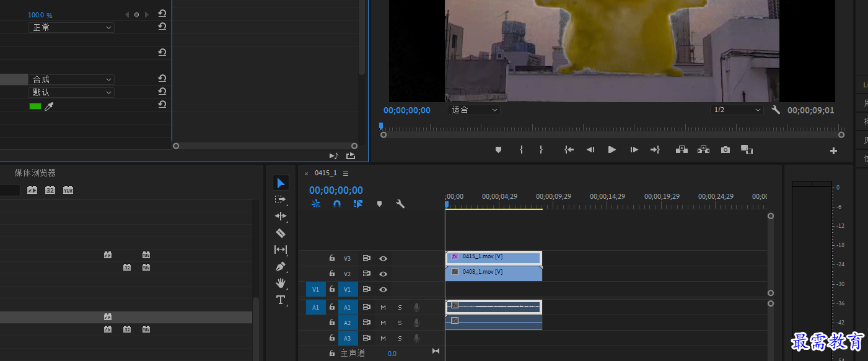Viewport: 868px width, 361px height.
Task: Step forward one frame
Action: click(634, 150)
